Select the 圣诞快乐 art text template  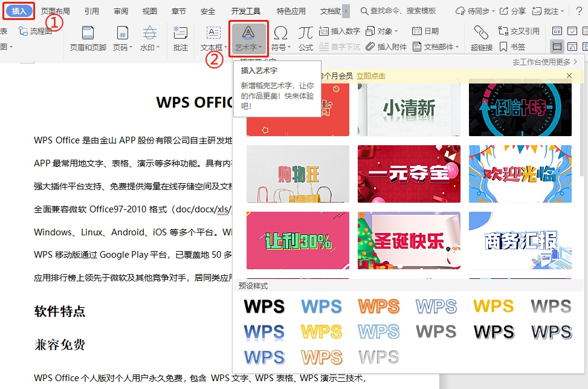[409, 240]
